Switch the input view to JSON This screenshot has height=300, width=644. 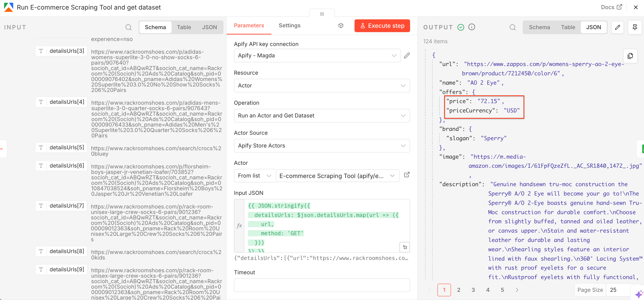[x=209, y=27]
